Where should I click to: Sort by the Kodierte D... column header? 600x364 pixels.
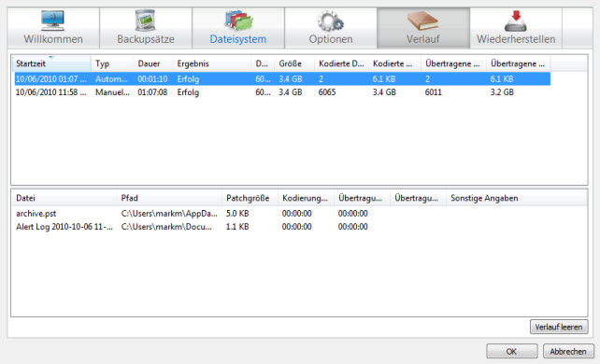pos(341,63)
